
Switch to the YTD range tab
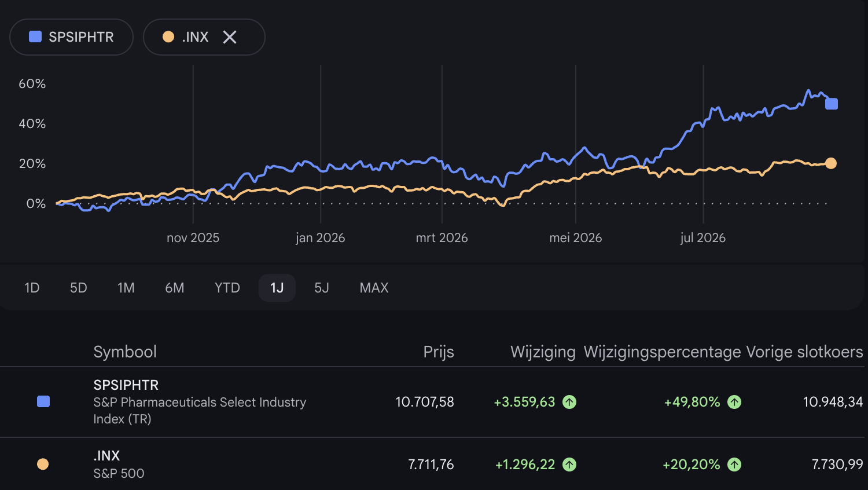click(x=227, y=288)
